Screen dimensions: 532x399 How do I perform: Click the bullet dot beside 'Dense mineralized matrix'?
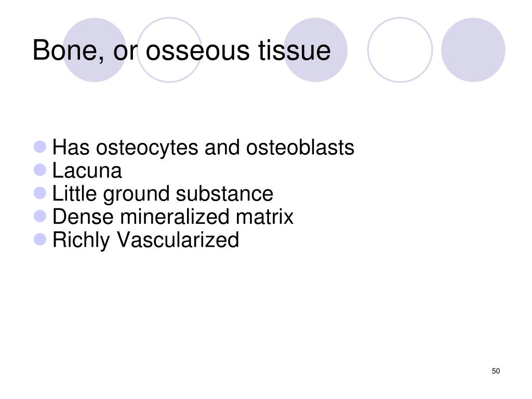[x=40, y=216]
